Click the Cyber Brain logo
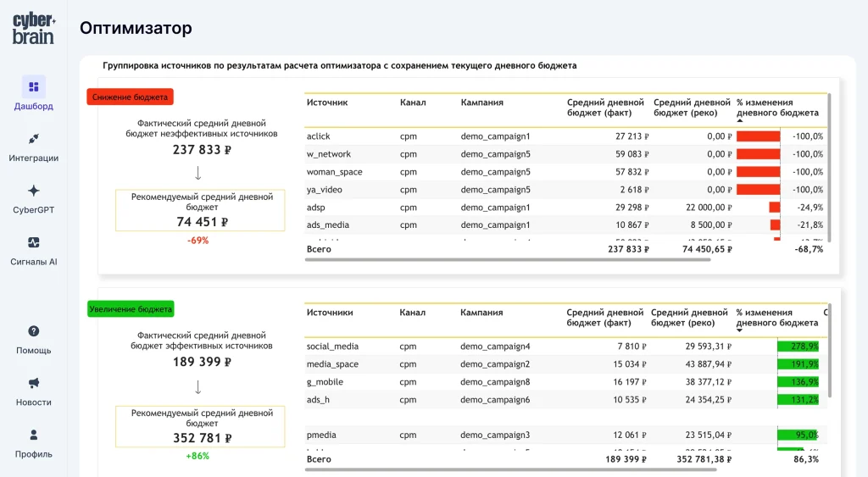The height and width of the screenshot is (477, 868). point(34,29)
